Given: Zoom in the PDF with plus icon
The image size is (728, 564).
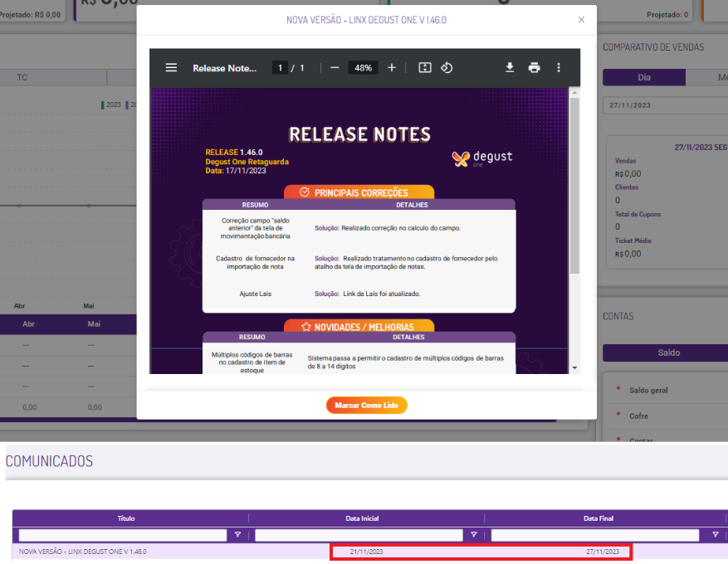Looking at the screenshot, I should coord(391,68).
